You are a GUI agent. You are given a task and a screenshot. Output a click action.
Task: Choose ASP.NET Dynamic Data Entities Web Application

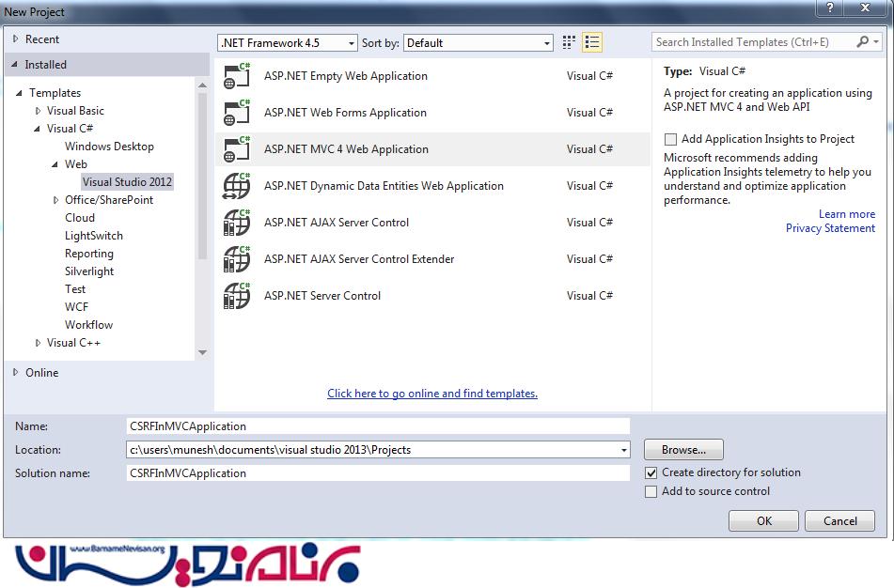(432, 186)
